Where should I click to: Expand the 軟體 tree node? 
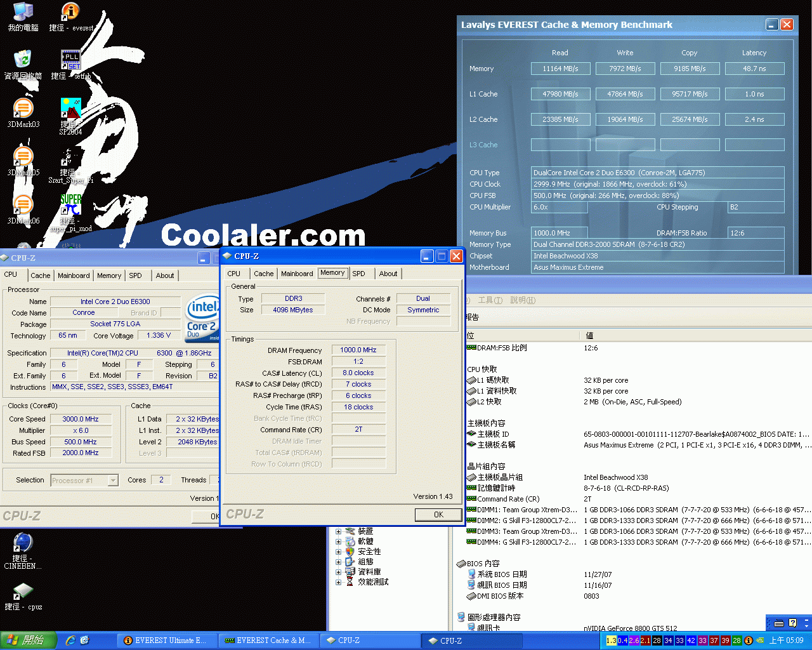coord(338,541)
